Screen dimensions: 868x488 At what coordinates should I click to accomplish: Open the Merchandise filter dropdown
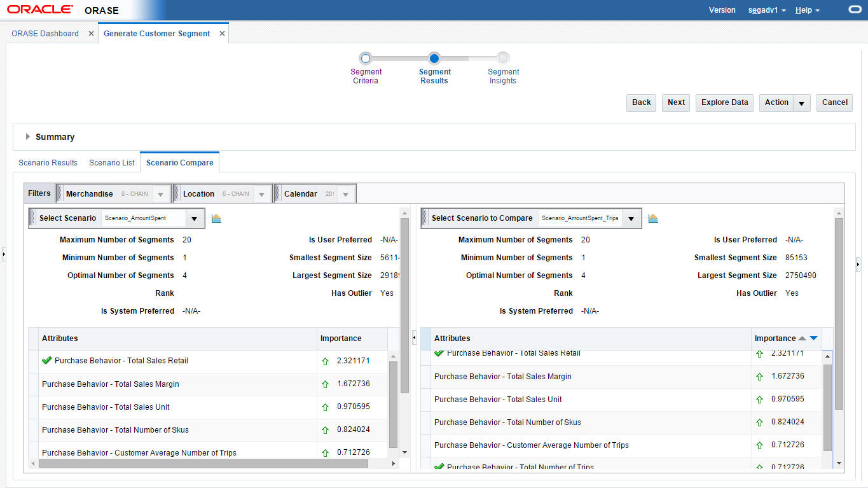[x=161, y=194]
